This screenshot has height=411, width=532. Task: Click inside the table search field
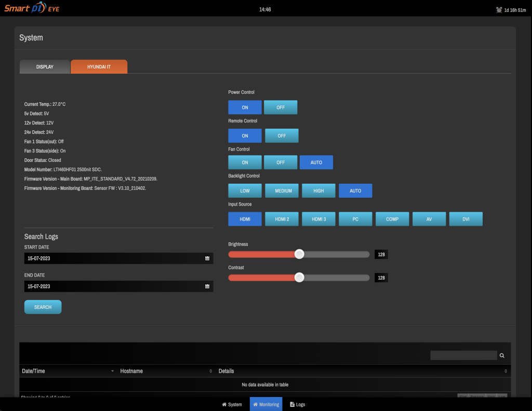coord(462,355)
